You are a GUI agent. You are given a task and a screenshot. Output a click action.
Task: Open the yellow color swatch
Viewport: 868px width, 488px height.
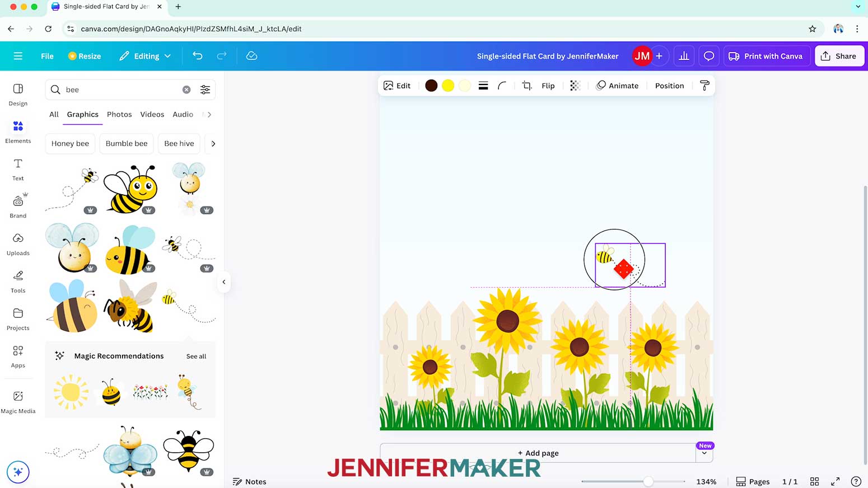coord(448,86)
